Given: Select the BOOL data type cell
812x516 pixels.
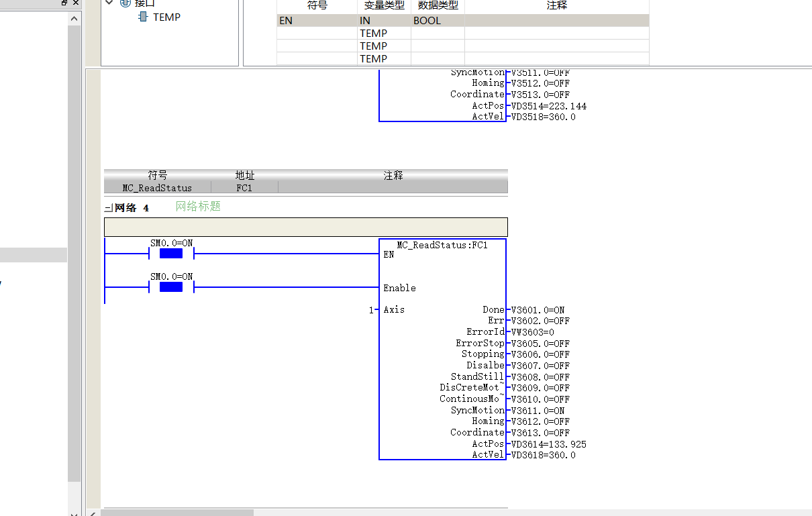Looking at the screenshot, I should (438, 21).
